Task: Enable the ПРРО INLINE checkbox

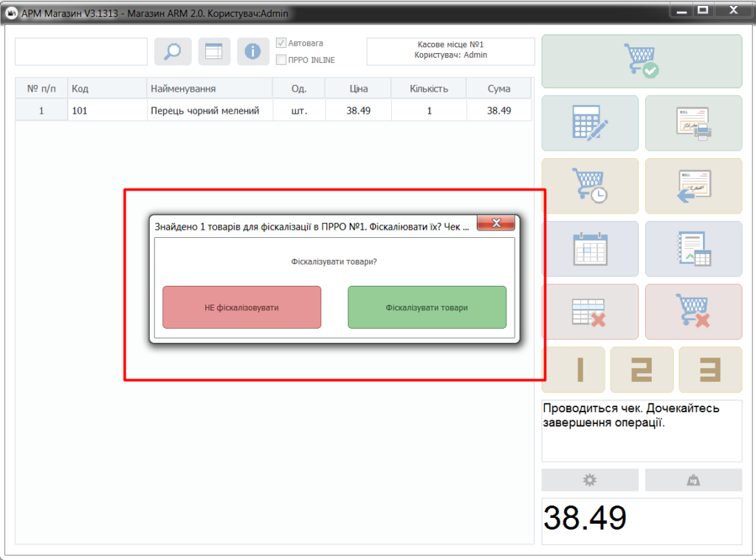Action: click(281, 60)
